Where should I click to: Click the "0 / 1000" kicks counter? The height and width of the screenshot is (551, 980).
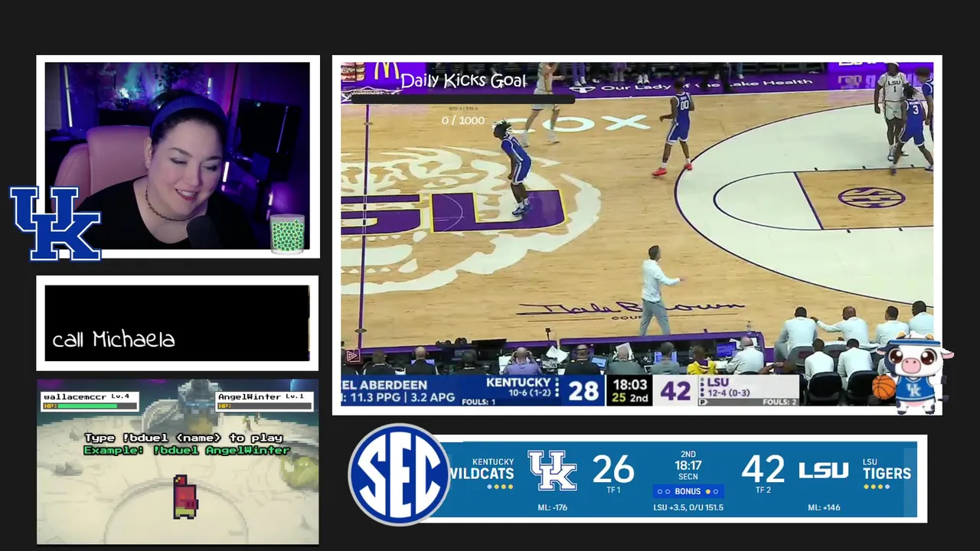(463, 120)
